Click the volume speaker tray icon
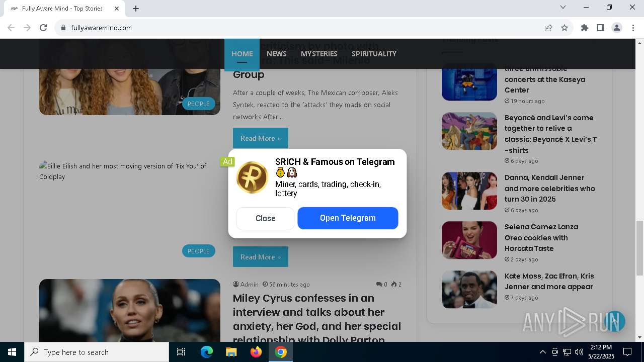This screenshot has width=644, height=362. click(x=579, y=352)
